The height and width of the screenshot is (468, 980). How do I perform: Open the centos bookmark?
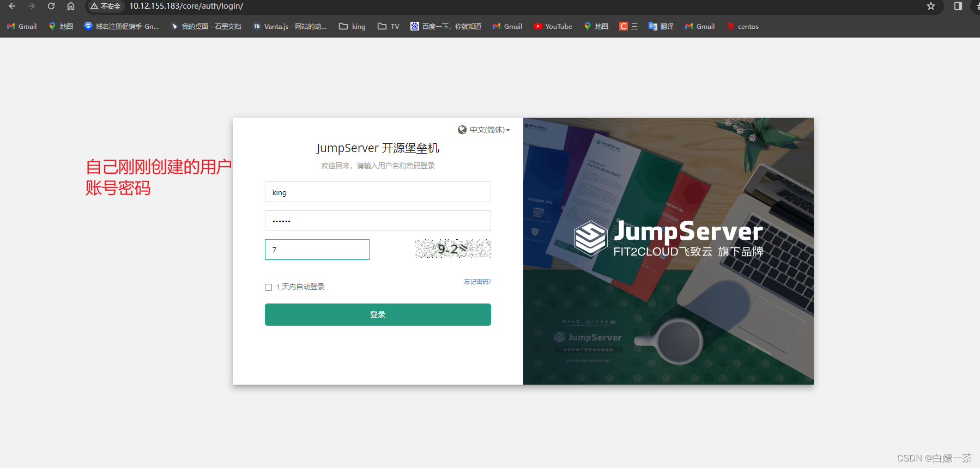tap(742, 26)
